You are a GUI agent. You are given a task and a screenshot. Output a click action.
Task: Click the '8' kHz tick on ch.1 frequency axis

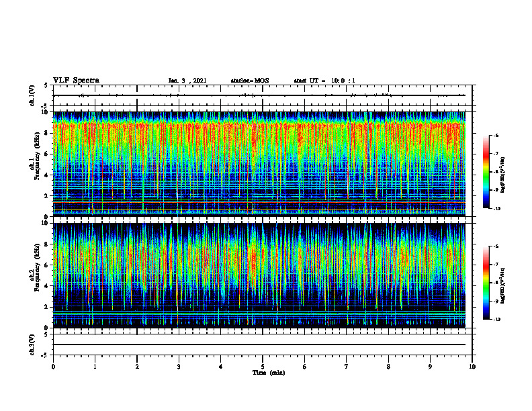(47, 133)
